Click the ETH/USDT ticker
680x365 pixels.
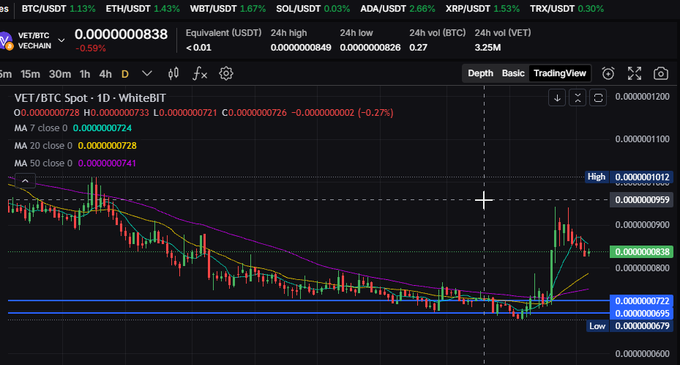coord(143,9)
